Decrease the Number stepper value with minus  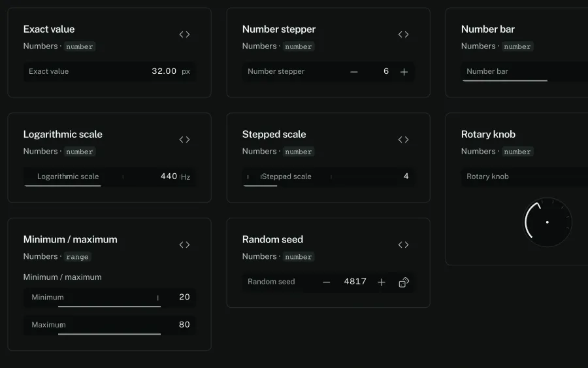(354, 72)
